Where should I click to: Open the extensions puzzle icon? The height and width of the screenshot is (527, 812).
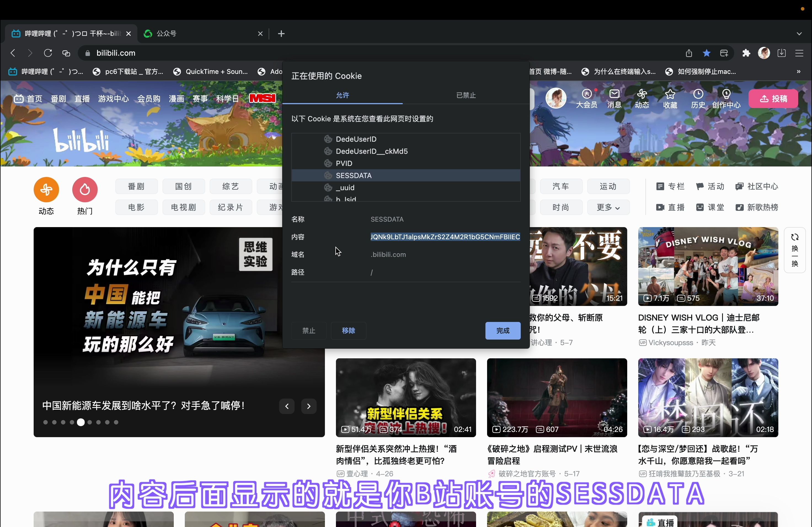click(x=746, y=53)
